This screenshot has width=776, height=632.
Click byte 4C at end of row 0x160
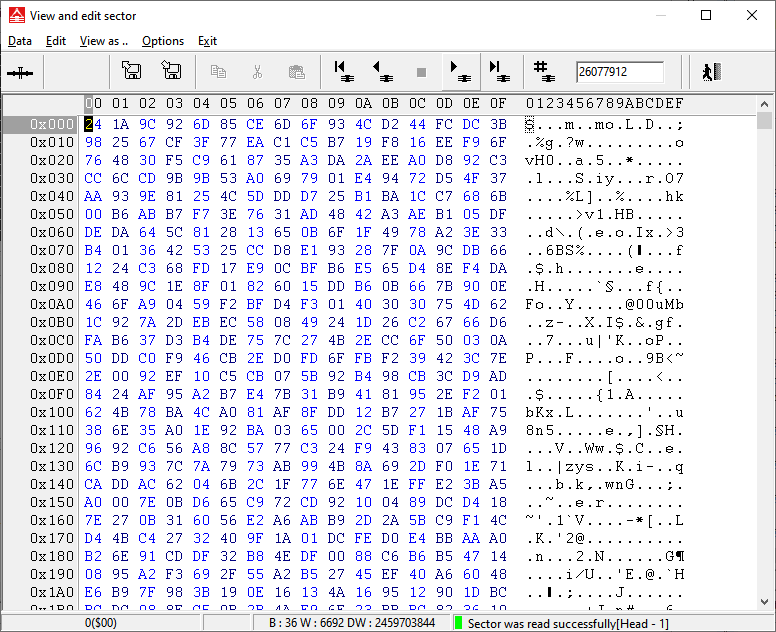[x=498, y=520]
